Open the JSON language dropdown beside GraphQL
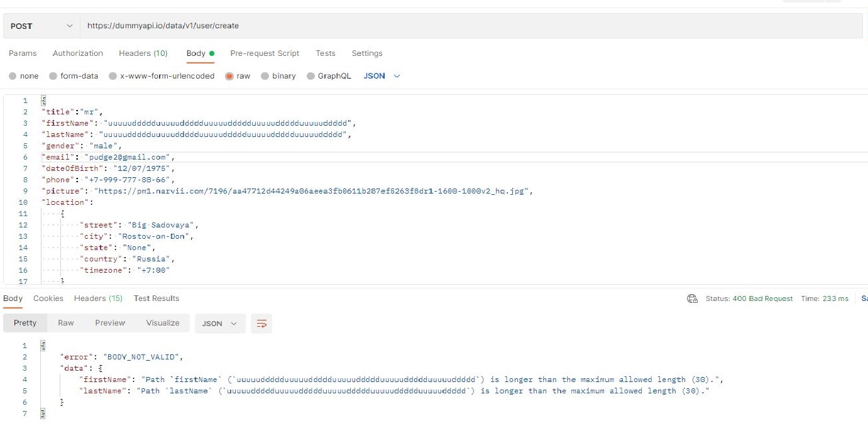Viewport: 868px width, 443px height. tap(379, 75)
